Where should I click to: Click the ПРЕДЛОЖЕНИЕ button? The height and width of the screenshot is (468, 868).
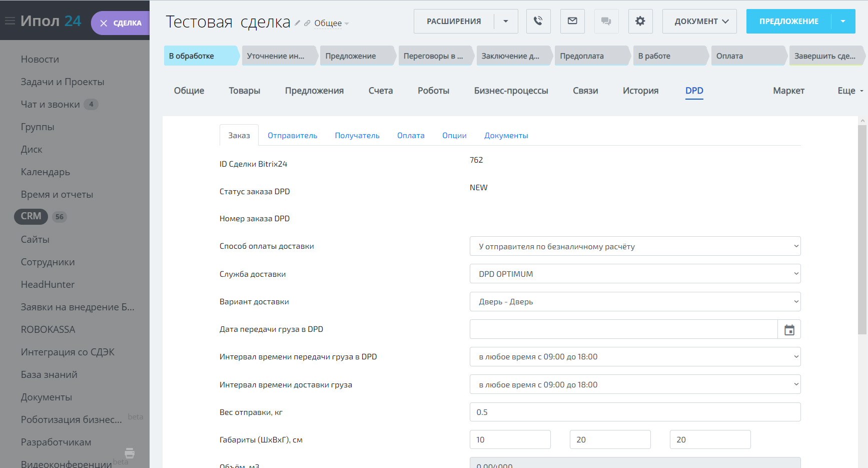pos(789,21)
